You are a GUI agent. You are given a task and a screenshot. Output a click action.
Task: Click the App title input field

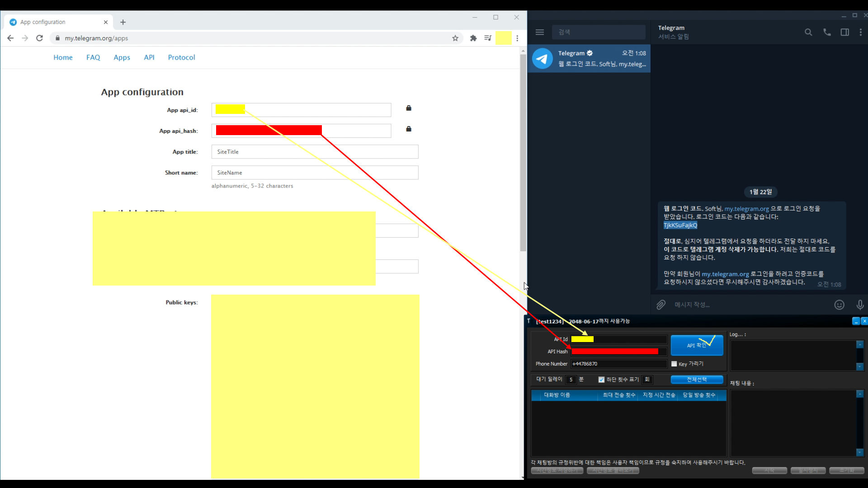tap(315, 152)
